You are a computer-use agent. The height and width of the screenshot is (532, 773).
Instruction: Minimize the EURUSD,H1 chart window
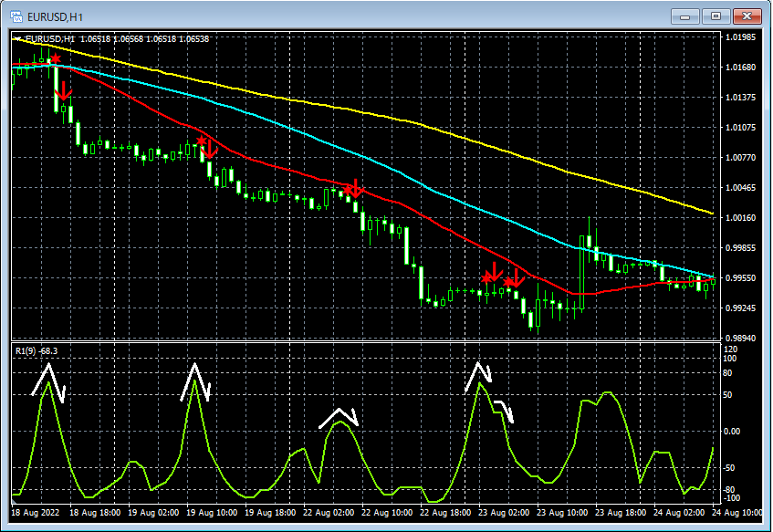(x=684, y=16)
